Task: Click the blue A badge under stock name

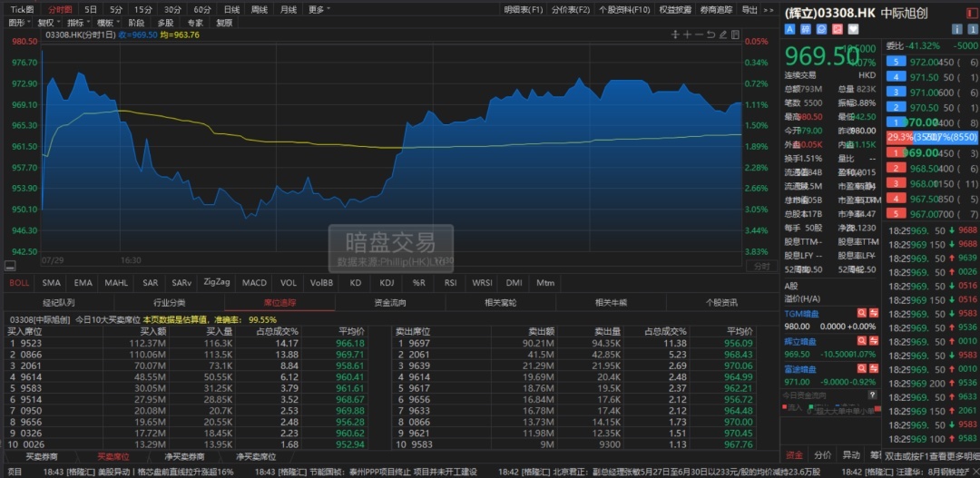Action: pyautogui.click(x=790, y=29)
